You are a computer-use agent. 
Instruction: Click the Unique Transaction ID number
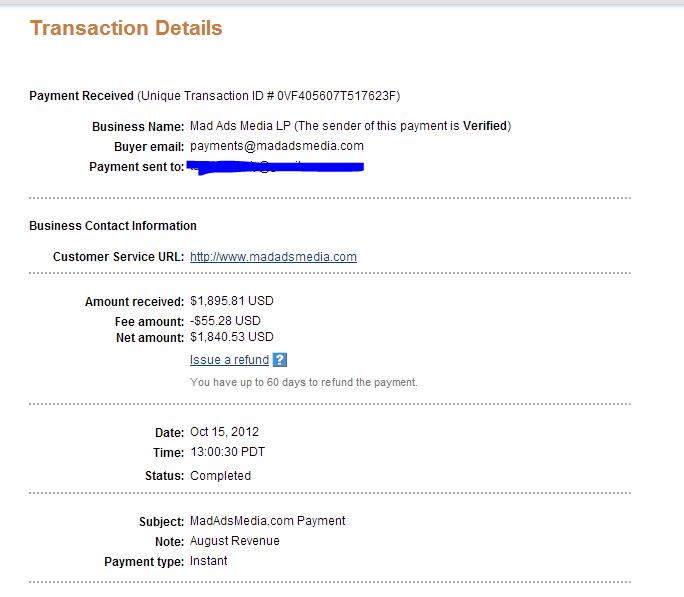coord(336,96)
